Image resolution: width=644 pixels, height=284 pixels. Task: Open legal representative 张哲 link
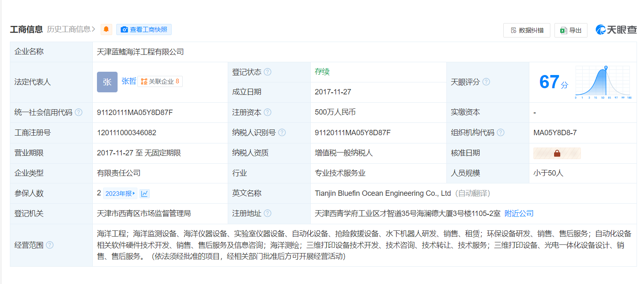click(x=129, y=81)
